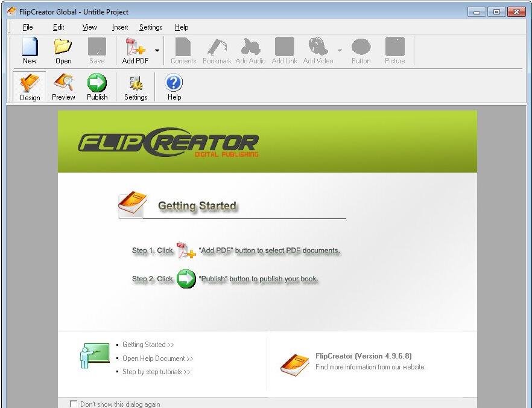The image size is (532, 408).
Task: Minimize the FlipCreator window
Action: pos(477,12)
